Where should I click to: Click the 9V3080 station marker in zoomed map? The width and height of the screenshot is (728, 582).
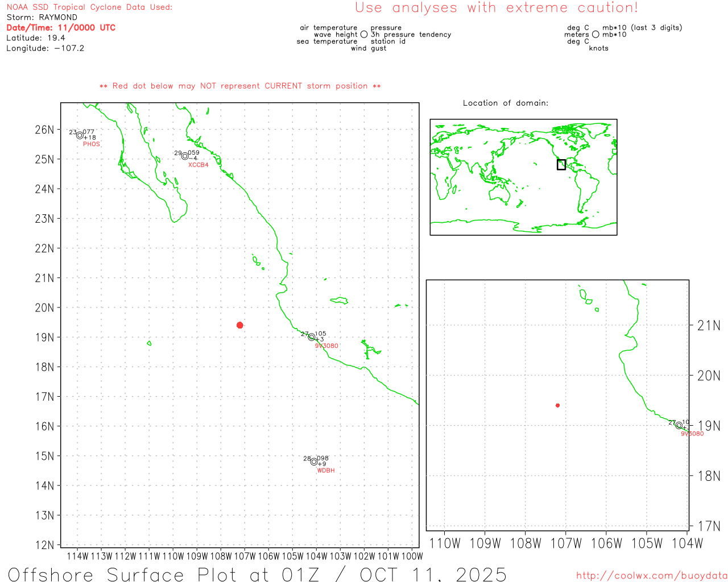[x=679, y=425]
